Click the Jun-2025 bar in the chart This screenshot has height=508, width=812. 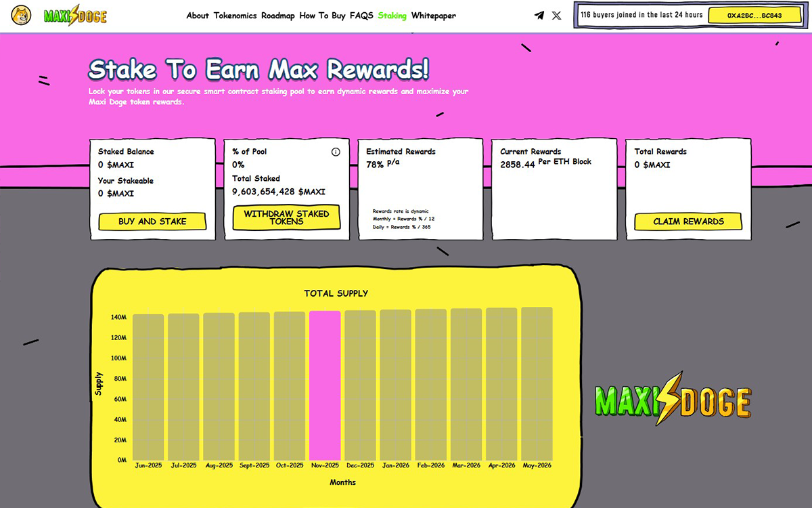[x=148, y=387]
